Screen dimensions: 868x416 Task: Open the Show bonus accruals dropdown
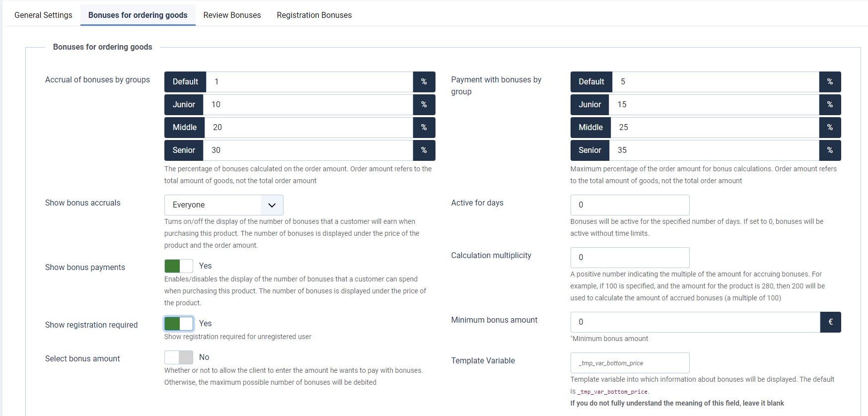(x=223, y=205)
